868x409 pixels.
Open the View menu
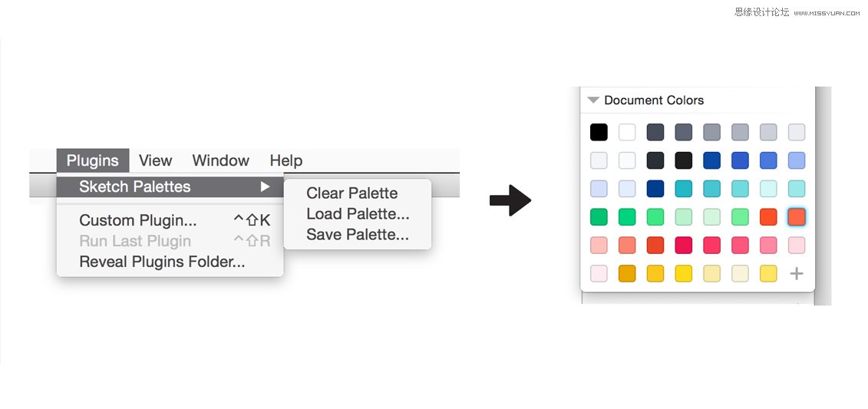click(x=155, y=160)
